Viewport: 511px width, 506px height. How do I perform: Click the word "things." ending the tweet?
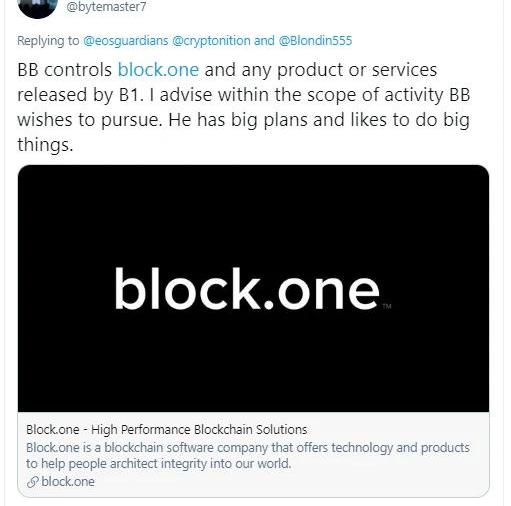45,145
